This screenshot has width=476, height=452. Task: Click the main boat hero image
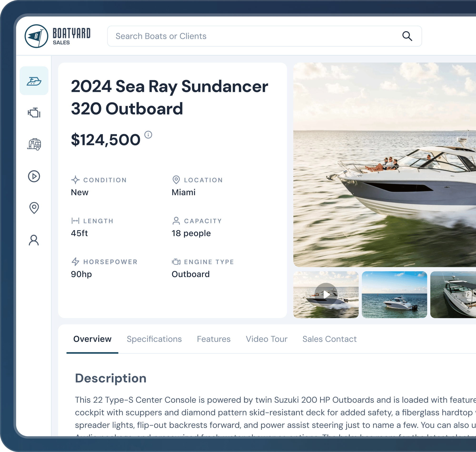click(384, 165)
